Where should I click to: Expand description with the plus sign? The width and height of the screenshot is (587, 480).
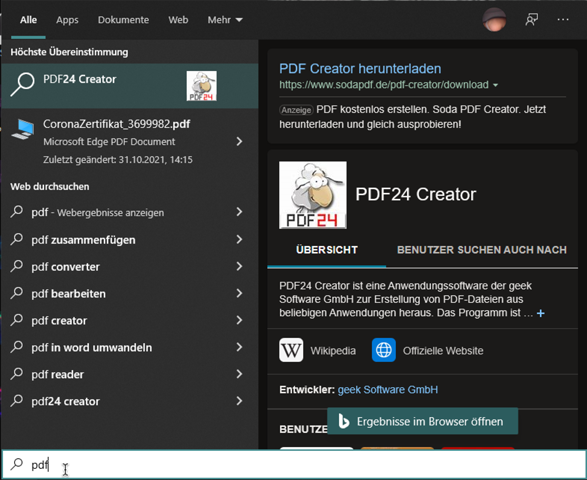click(x=541, y=313)
